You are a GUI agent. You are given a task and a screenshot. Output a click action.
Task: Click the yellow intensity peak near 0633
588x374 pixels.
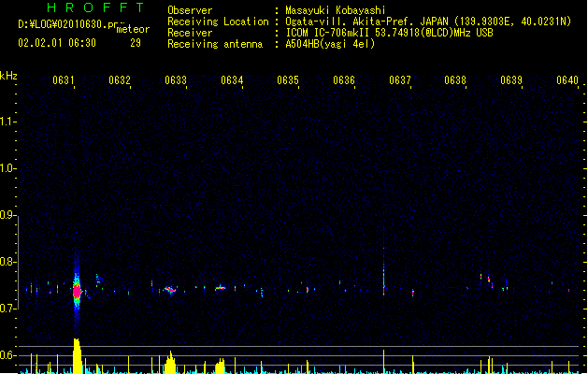point(170,363)
